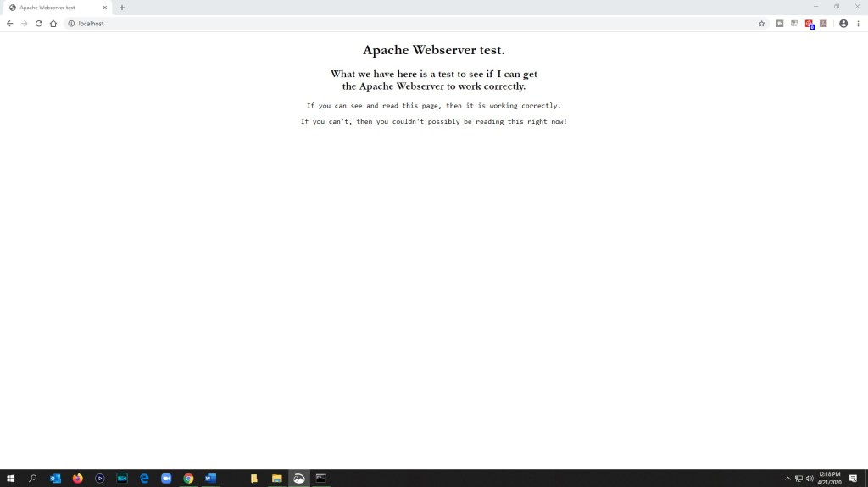Screen dimensions: 868x487
Task: Open the volume control in system tray
Action: click(810, 479)
